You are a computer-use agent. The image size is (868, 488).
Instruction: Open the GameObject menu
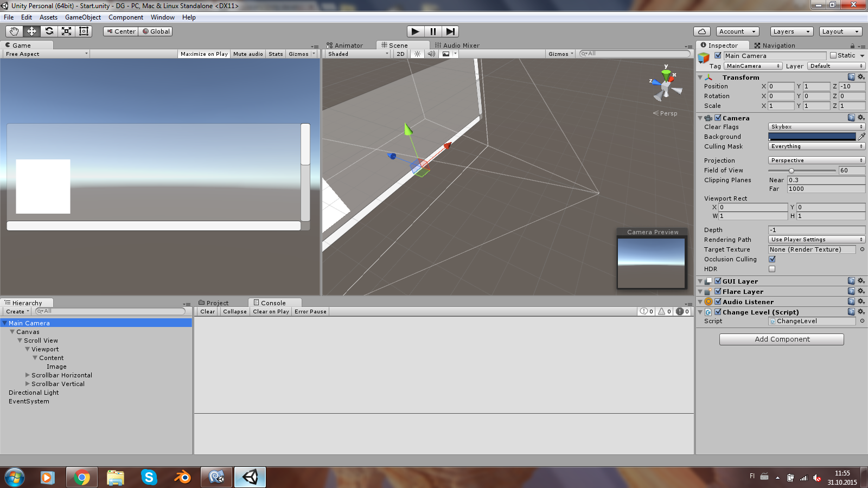tap(82, 17)
